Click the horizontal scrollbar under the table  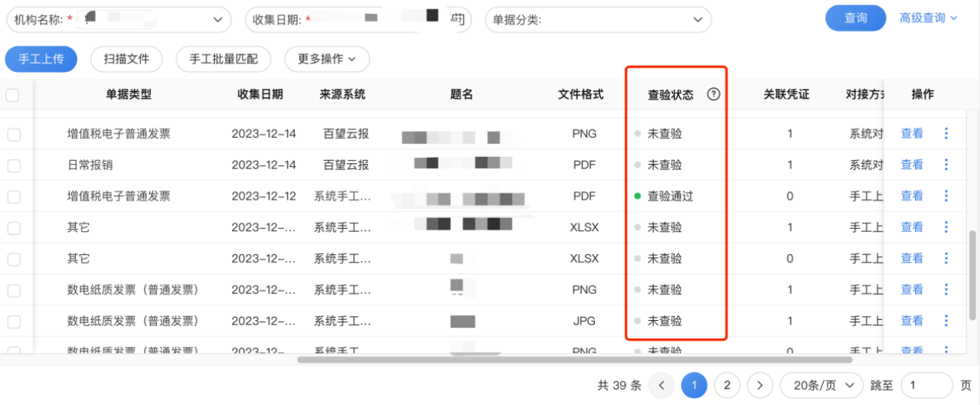pos(574,359)
